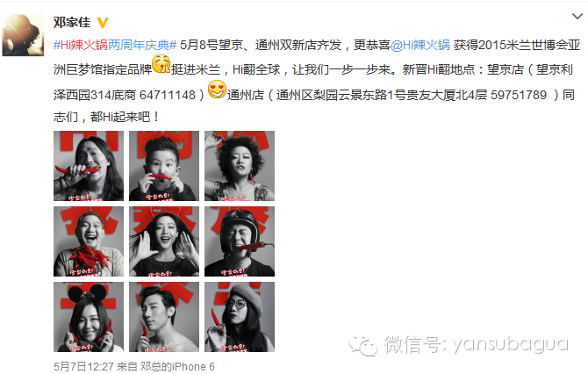Image resolution: width=588 pixels, height=374 pixels.
Task: Open photo of woman with mouse ears
Action: 89,317
